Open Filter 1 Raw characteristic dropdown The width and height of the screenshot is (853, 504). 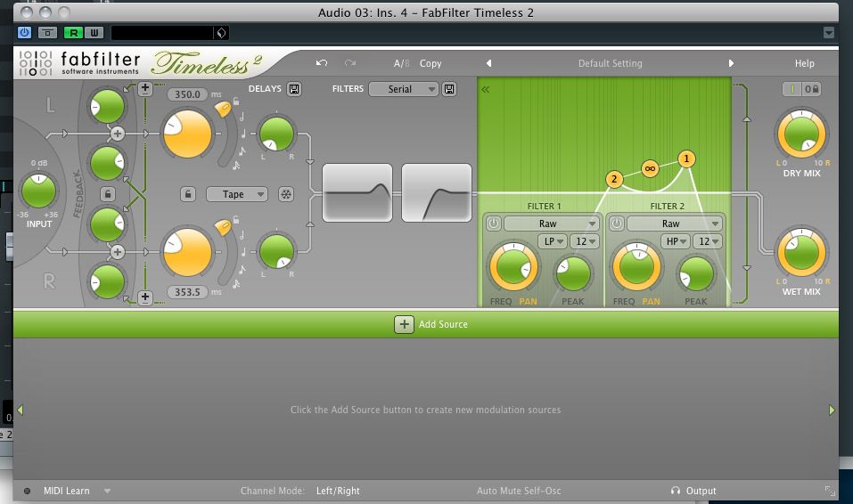552,224
